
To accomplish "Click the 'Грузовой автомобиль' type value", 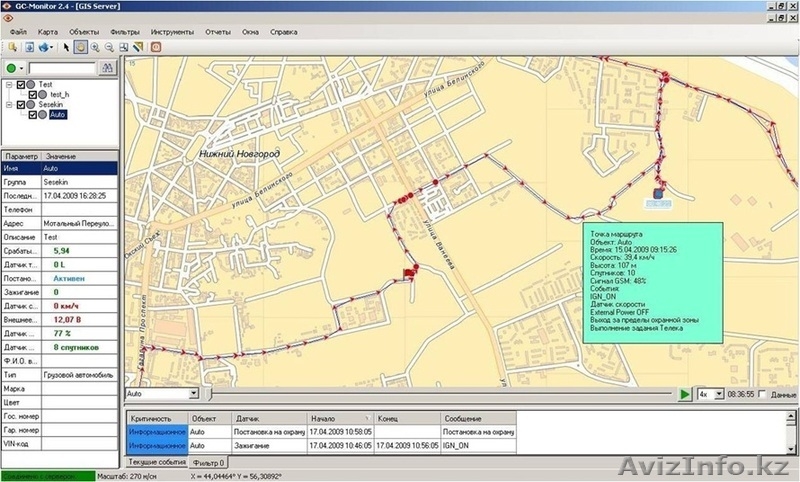I will 80,375.
